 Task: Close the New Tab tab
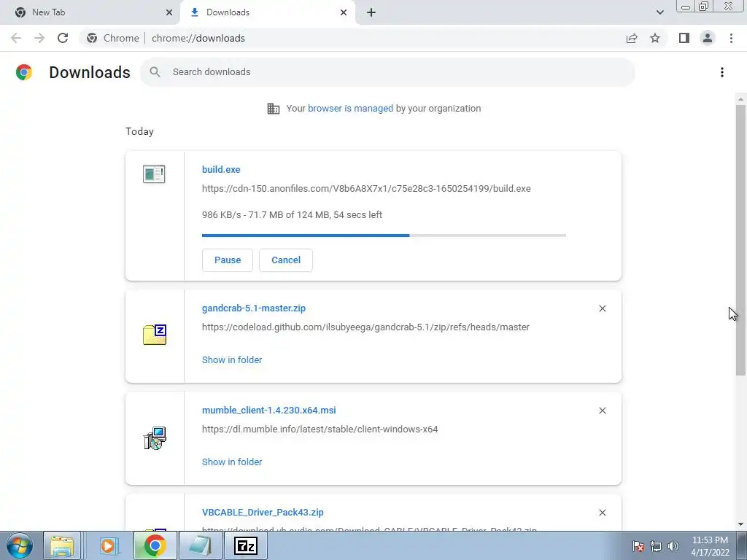point(169,12)
